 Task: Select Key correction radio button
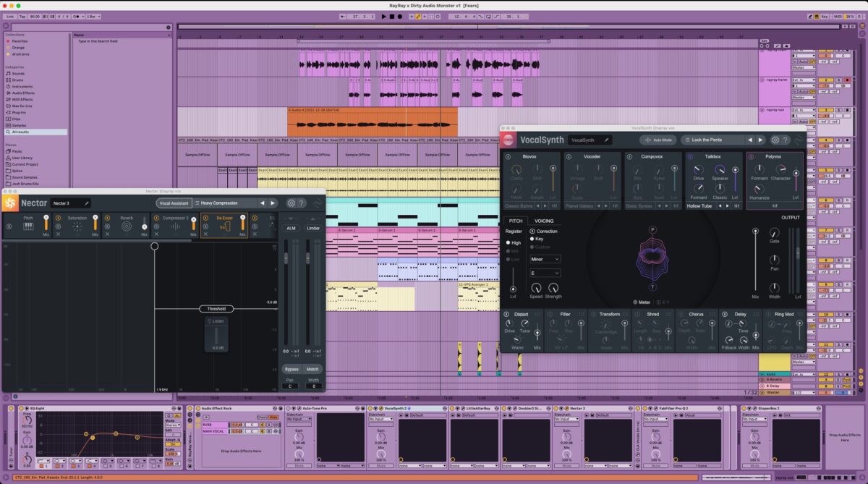533,239
